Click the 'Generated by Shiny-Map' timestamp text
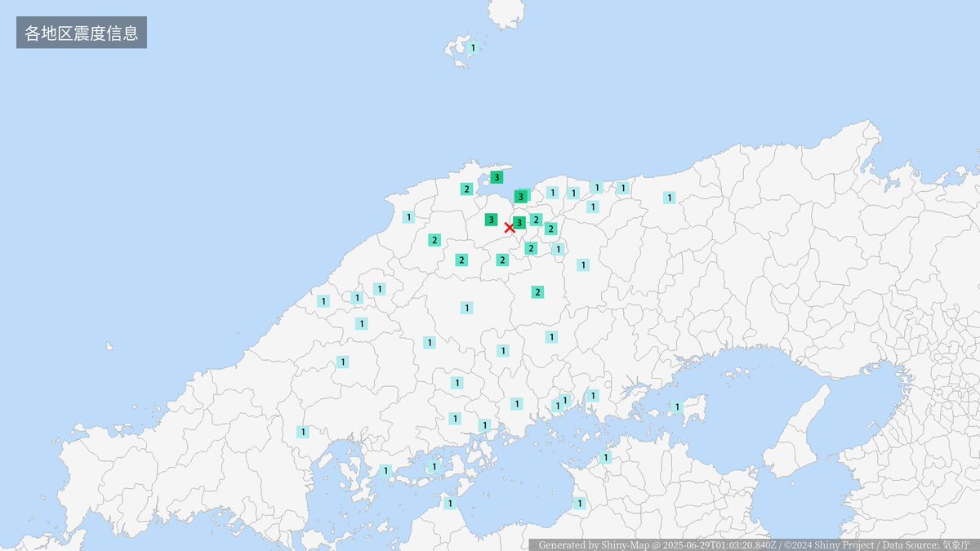 (657, 544)
